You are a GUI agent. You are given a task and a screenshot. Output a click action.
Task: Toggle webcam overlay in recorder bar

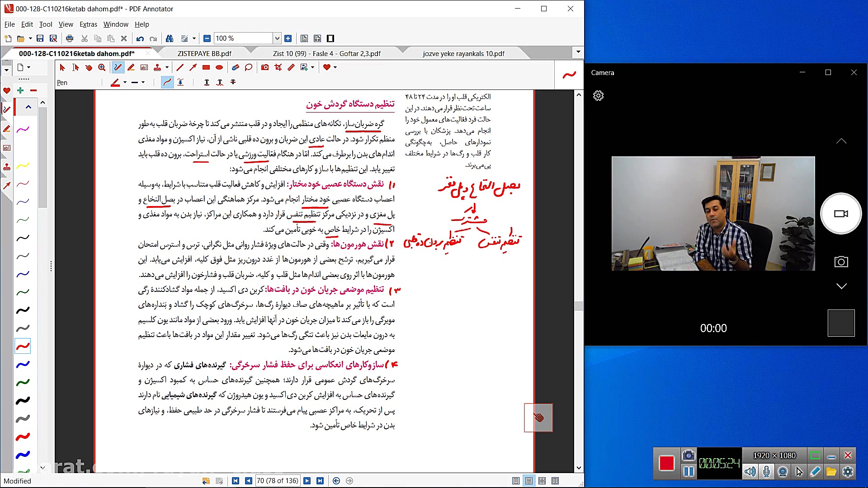tap(783, 472)
